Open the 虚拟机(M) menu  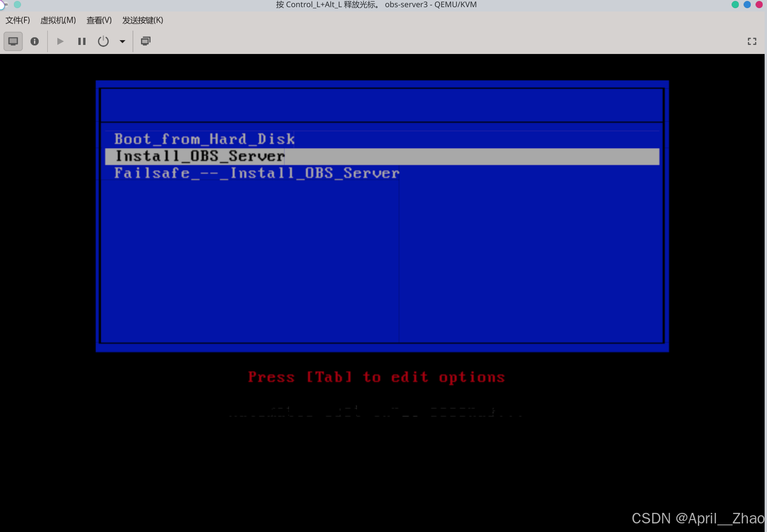coord(58,20)
